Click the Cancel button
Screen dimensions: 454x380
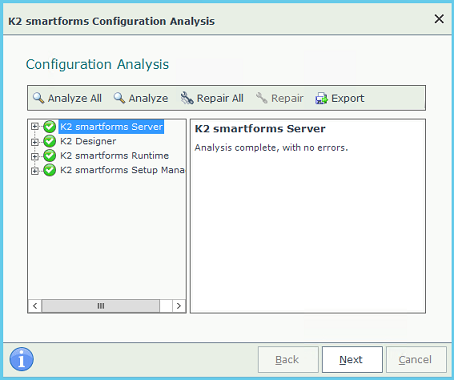[416, 359]
